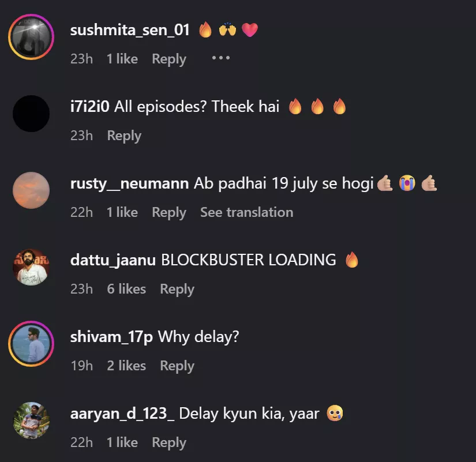Reply to rusty__neumann comment
The height and width of the screenshot is (462, 476).
point(169,212)
